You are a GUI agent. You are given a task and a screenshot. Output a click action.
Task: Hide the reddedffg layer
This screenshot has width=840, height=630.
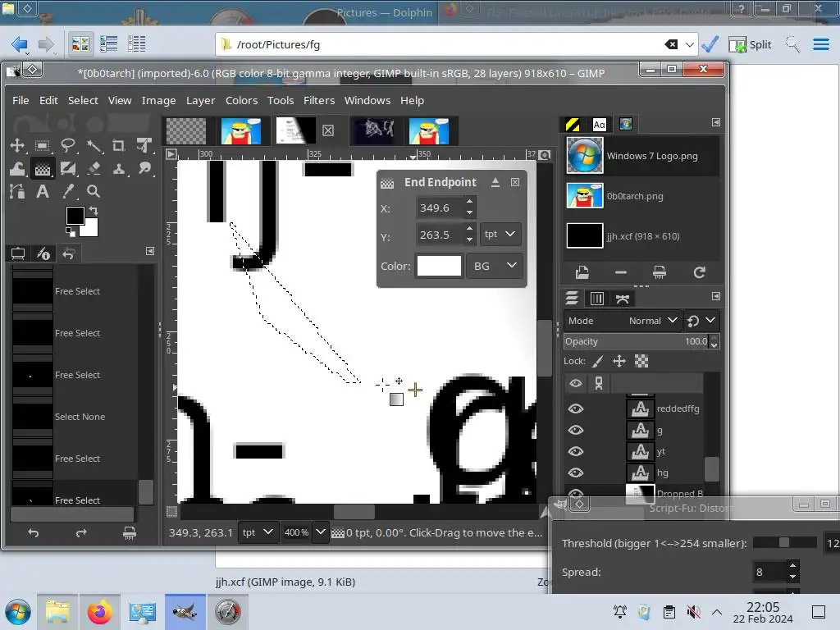[x=575, y=409]
